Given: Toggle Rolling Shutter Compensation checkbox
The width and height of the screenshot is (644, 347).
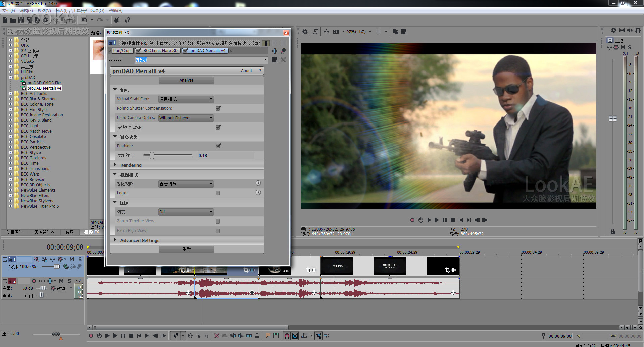Looking at the screenshot, I should pyautogui.click(x=218, y=108).
